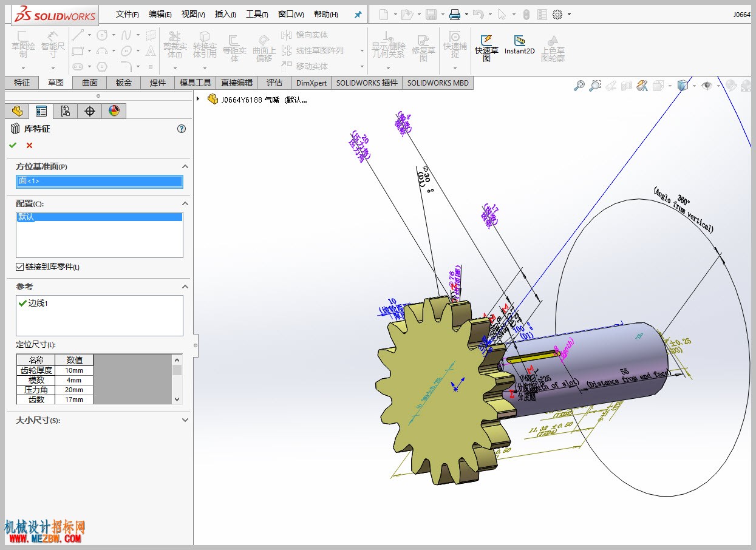The height and width of the screenshot is (550, 756).
Task: Switch to the 钣金 ribbon tab
Action: [x=124, y=83]
